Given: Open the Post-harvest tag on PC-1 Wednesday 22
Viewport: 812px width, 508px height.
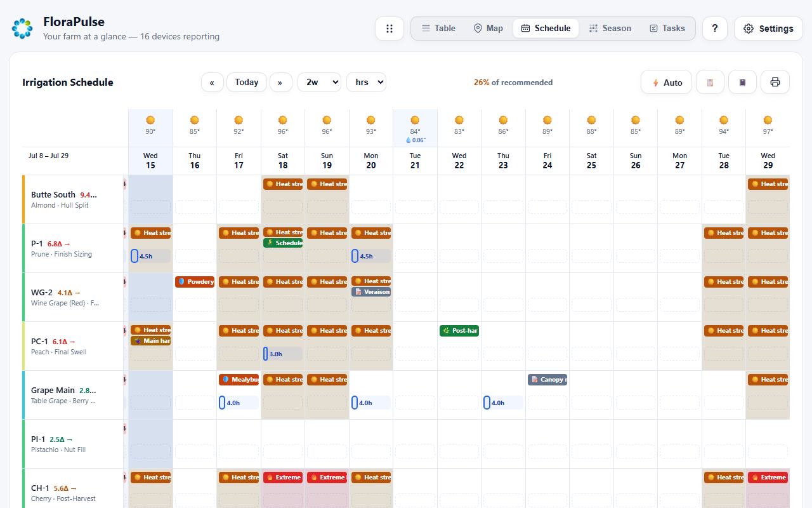Looking at the screenshot, I should 459,331.
